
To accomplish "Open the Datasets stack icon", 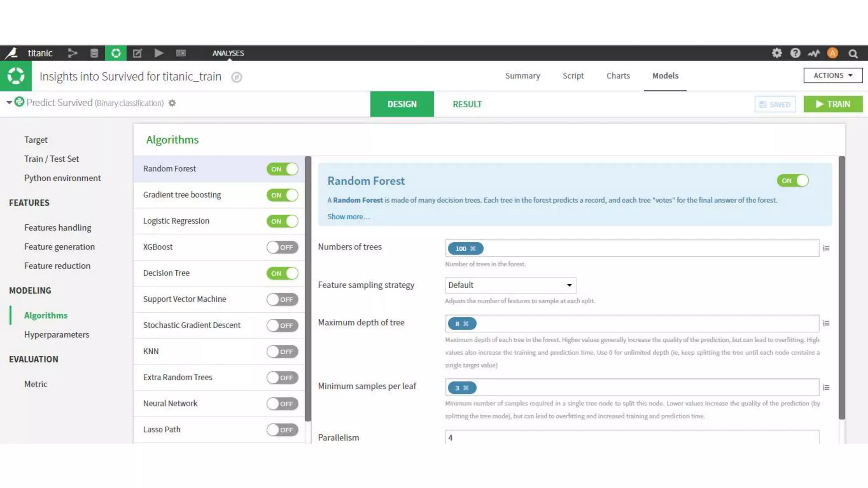I will (94, 53).
